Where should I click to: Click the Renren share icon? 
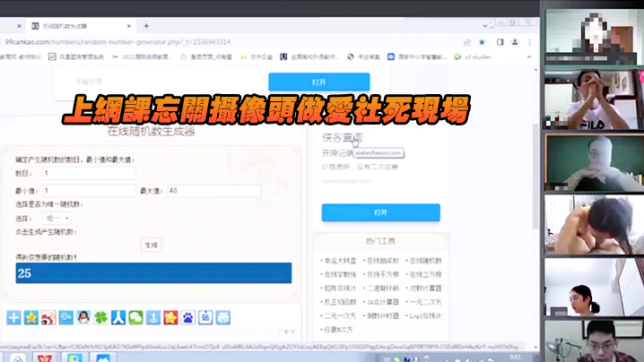[x=118, y=317]
